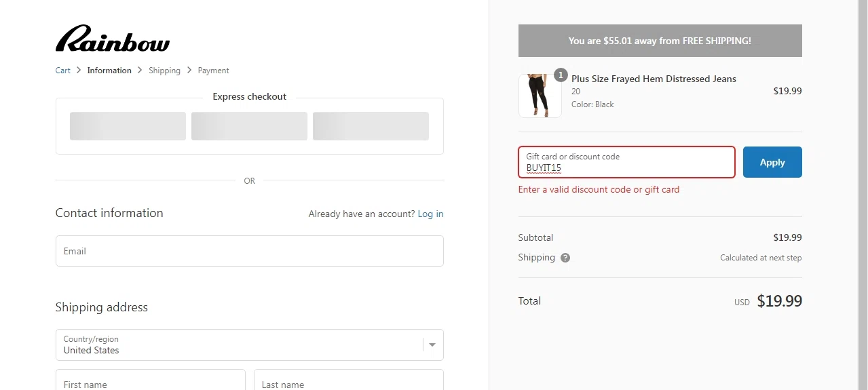This screenshot has height=390, width=868.
Task: Click the Log in link
Action: click(430, 214)
